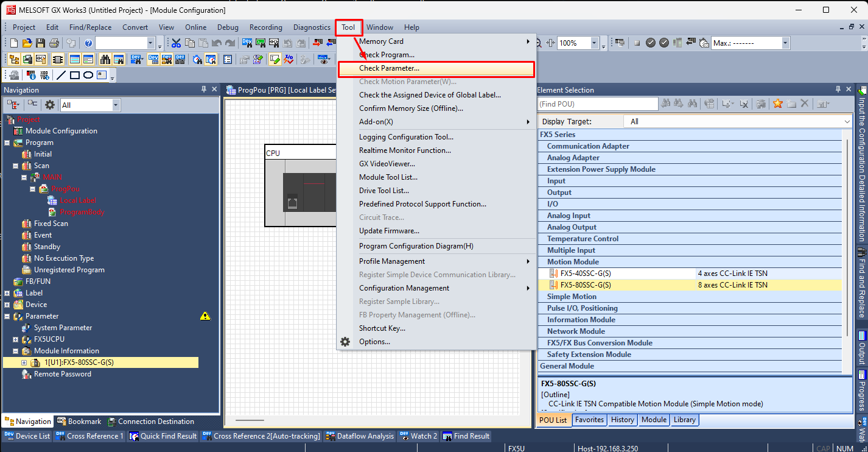This screenshot has height=452, width=868.
Task: Click the Print icon in toolbar
Action: [x=54, y=43]
